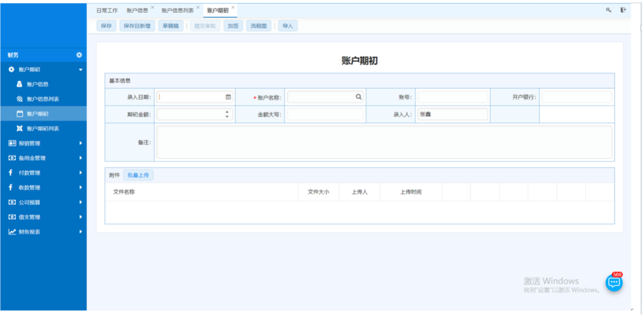Open 账户期初列表 in the sidebar
The image size is (644, 316).
click(x=43, y=128)
